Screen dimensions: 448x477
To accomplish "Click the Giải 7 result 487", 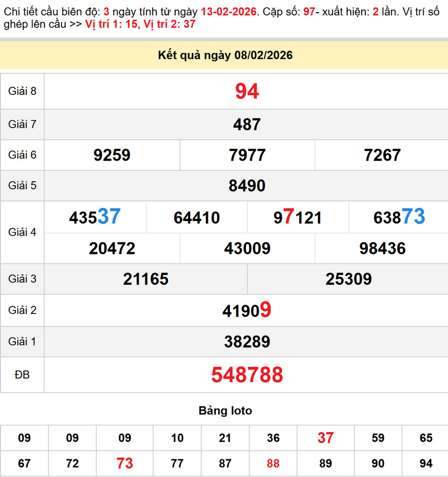I will coord(247,124).
